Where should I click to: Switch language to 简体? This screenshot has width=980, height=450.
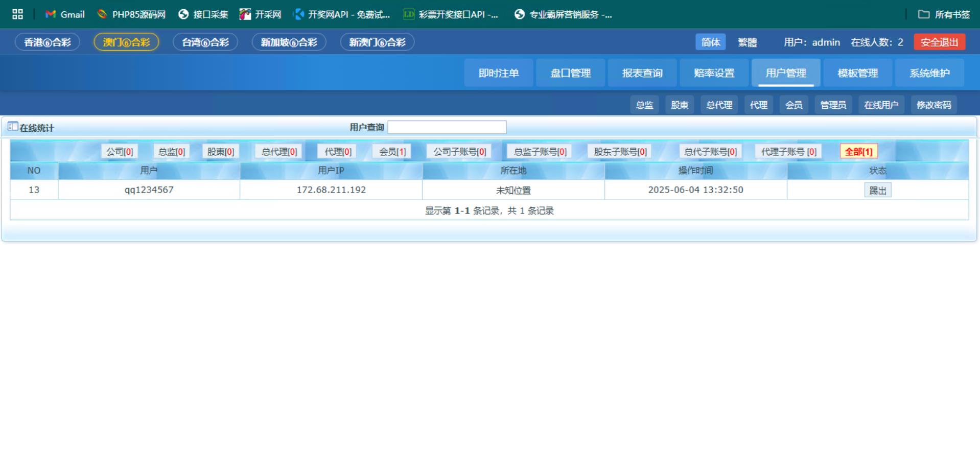710,42
